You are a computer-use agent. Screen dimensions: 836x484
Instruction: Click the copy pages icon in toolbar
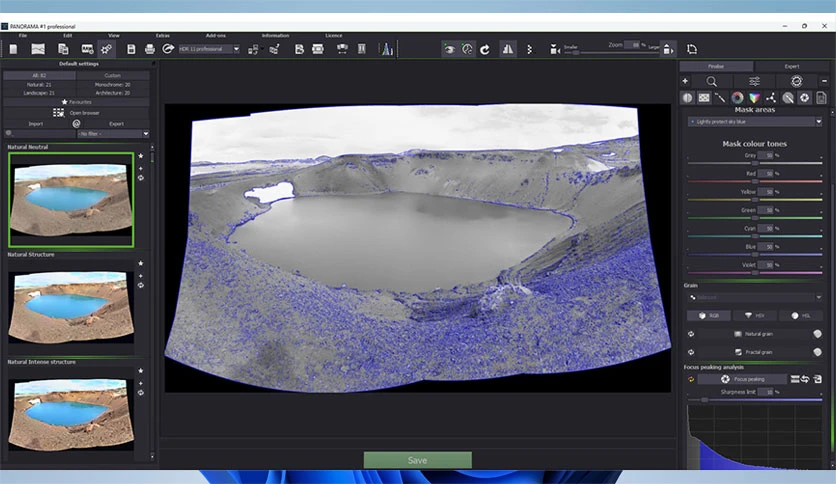pyautogui.click(x=63, y=49)
